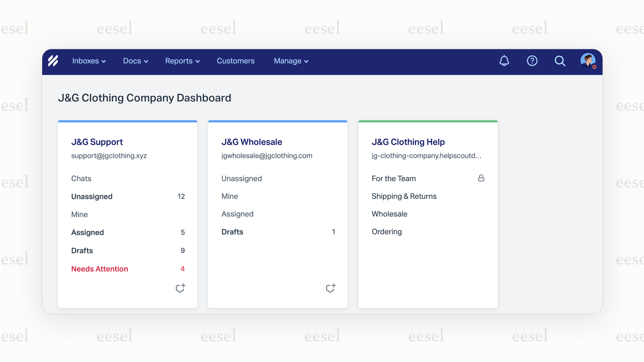
Task: Open the J&G Wholesale inbox title
Action: (x=251, y=142)
